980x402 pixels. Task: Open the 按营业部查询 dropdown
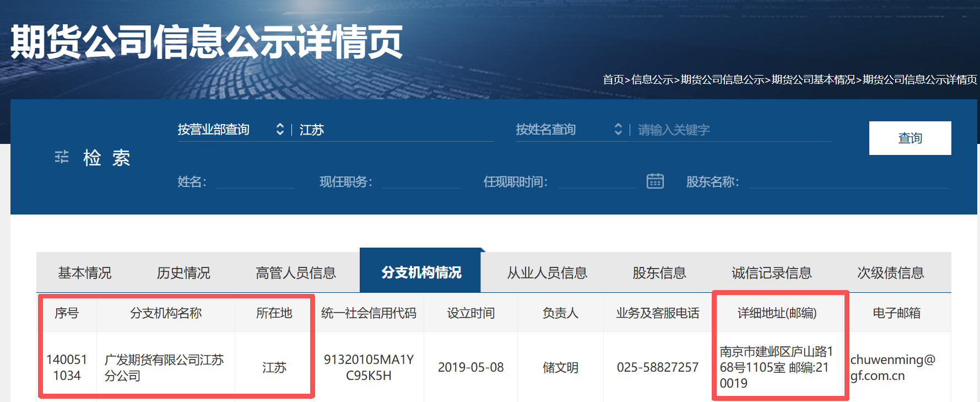231,130
